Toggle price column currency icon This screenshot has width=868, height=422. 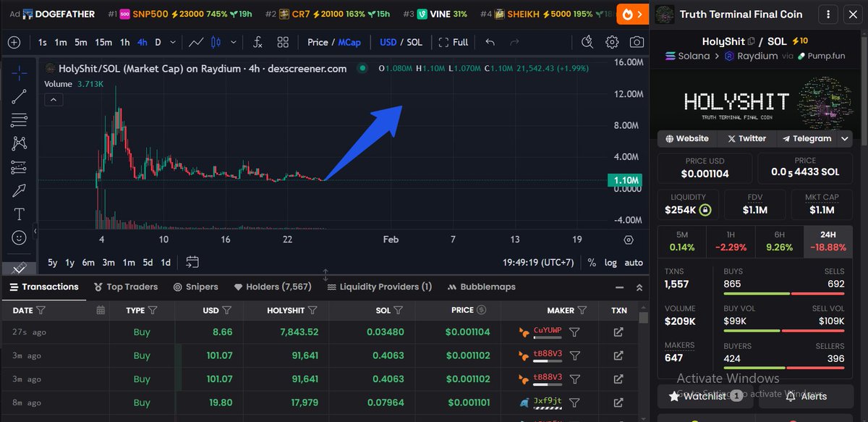[x=482, y=310]
